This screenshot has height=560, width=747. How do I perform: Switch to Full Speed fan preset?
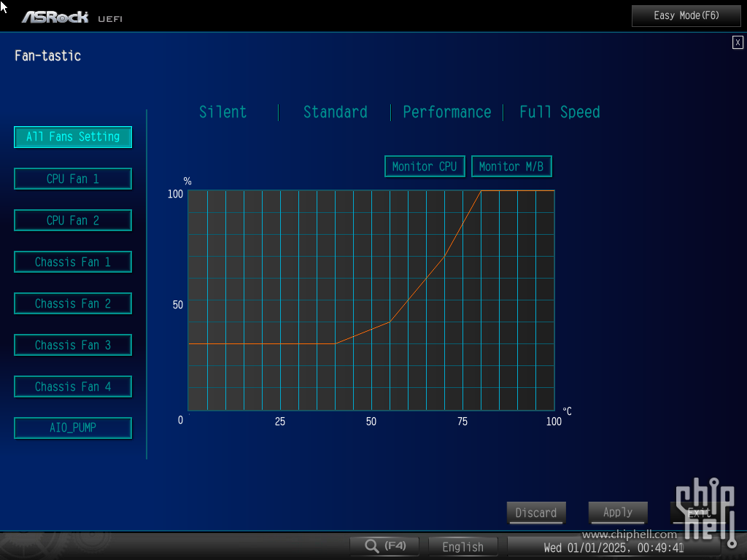tap(560, 112)
